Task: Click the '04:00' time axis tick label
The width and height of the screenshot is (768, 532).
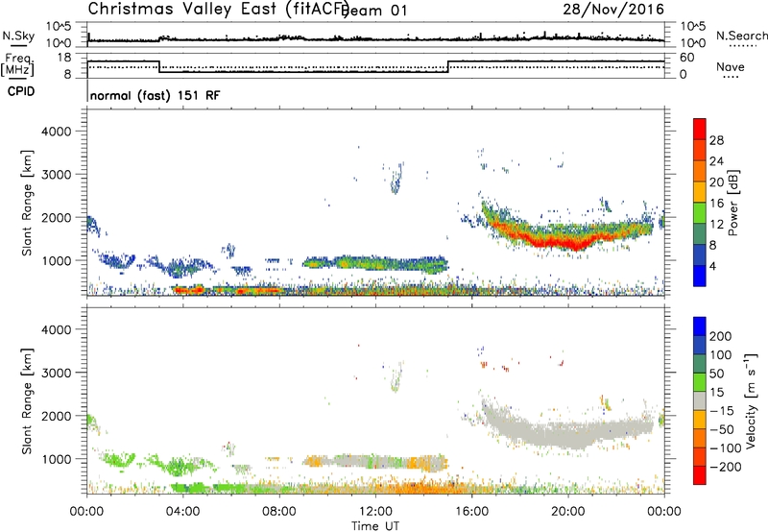Action: tap(182, 512)
